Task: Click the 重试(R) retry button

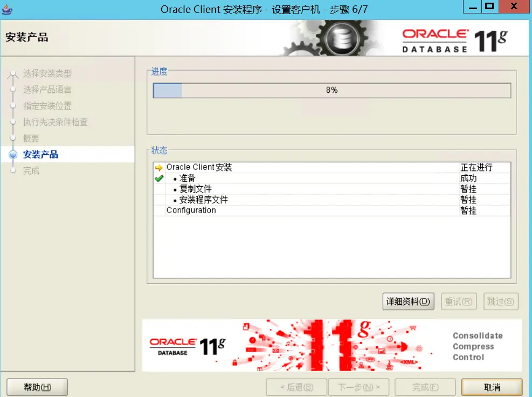Action: pos(459,301)
